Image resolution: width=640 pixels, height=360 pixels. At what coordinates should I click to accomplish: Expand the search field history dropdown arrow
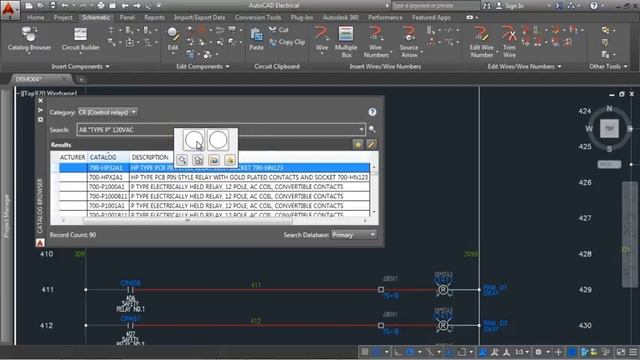(361, 129)
